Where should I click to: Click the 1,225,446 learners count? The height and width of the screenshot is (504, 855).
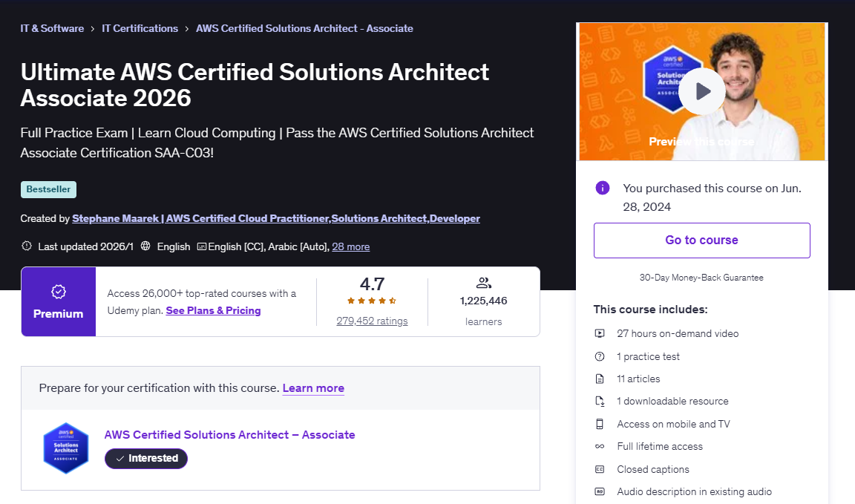tap(484, 301)
